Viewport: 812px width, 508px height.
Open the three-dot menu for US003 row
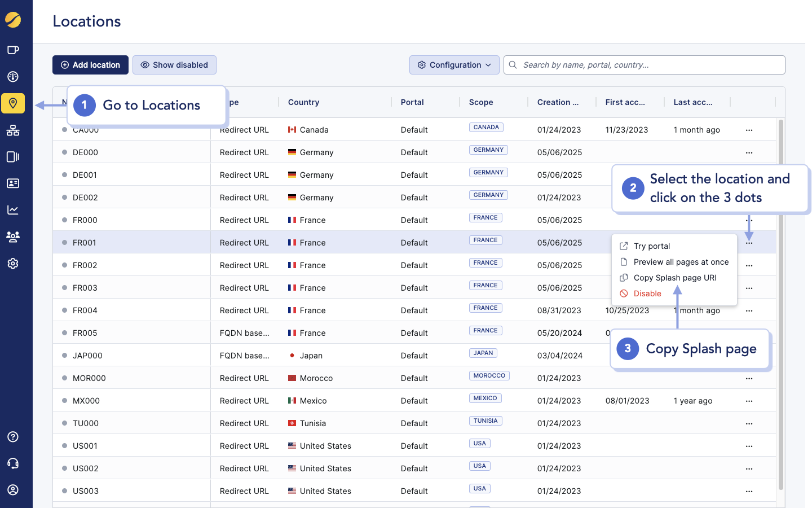749,491
